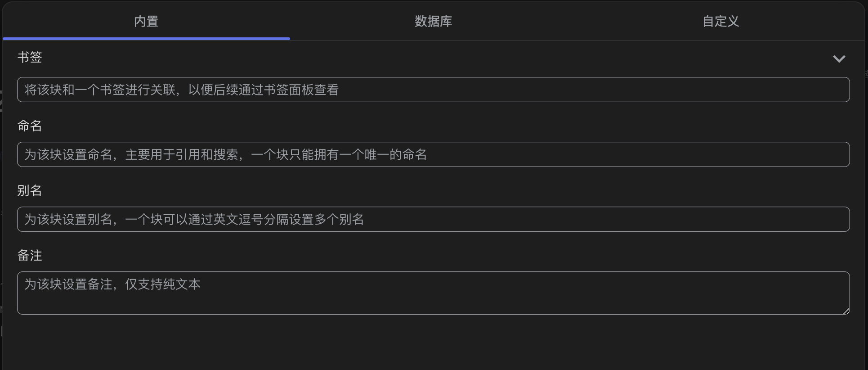Click the blue active-tab underline indicator

click(x=146, y=39)
